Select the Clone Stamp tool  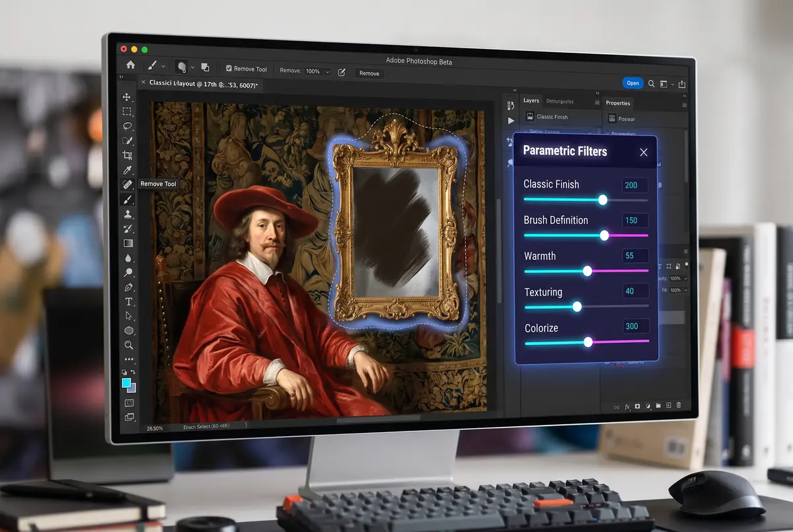(x=128, y=214)
